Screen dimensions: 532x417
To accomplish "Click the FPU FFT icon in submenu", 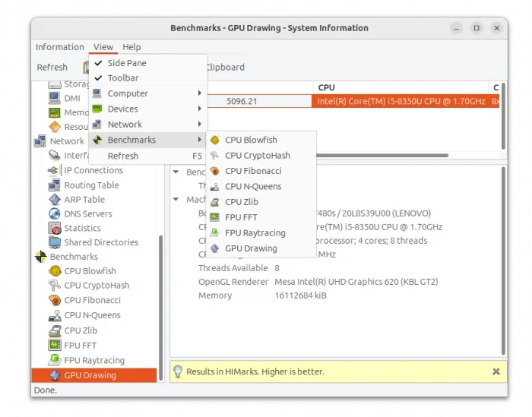I will (215, 217).
